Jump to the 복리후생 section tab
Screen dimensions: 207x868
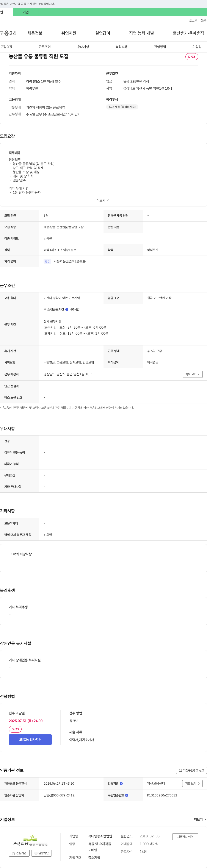coord(121,47)
